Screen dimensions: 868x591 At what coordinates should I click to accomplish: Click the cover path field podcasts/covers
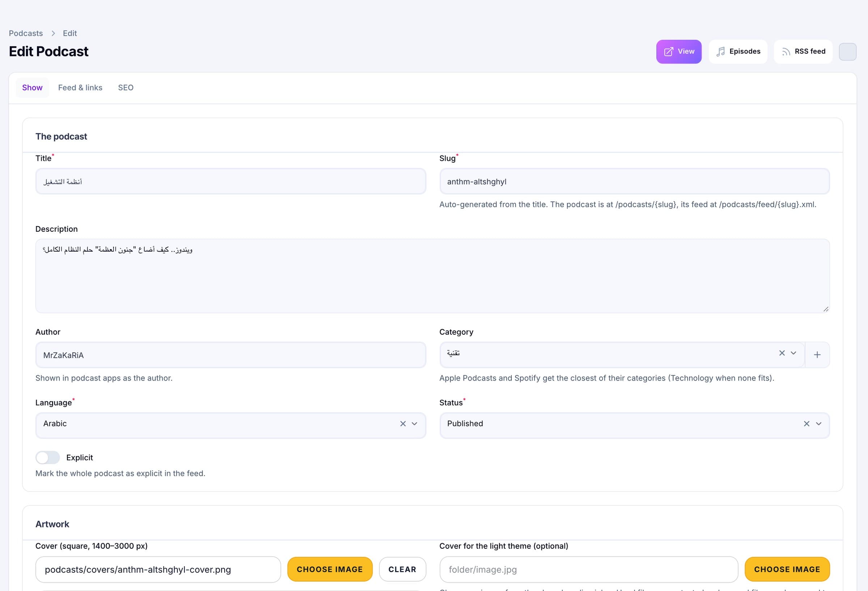pos(158,569)
